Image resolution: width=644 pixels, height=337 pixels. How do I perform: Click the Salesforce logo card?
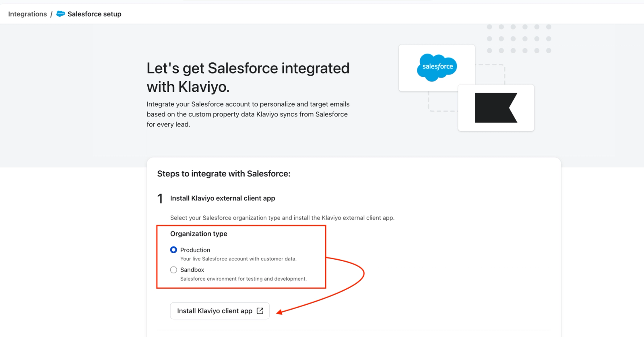click(x=437, y=68)
